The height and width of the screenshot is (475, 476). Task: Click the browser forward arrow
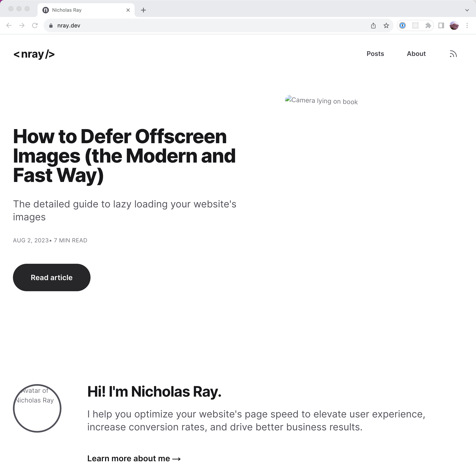(x=22, y=25)
